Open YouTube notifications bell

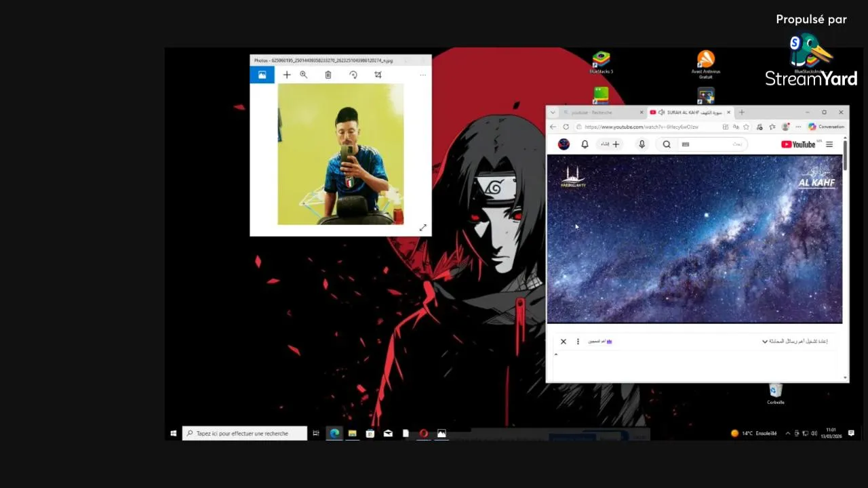(x=585, y=144)
